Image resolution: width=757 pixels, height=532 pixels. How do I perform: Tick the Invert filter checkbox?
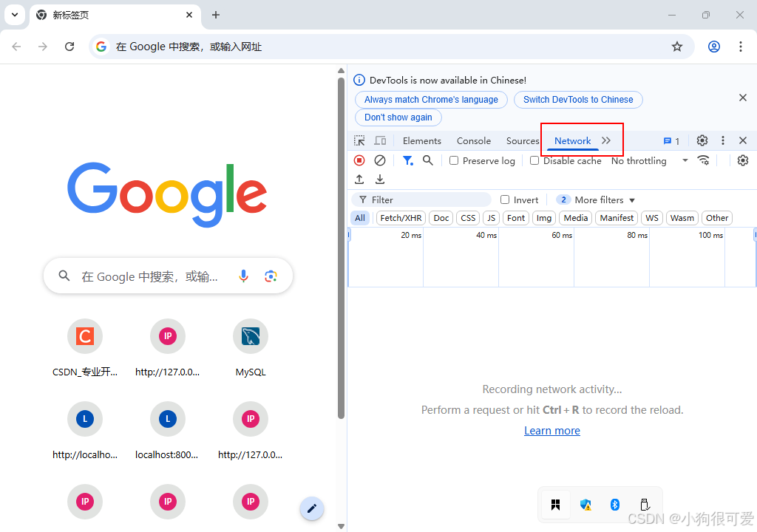click(x=505, y=199)
